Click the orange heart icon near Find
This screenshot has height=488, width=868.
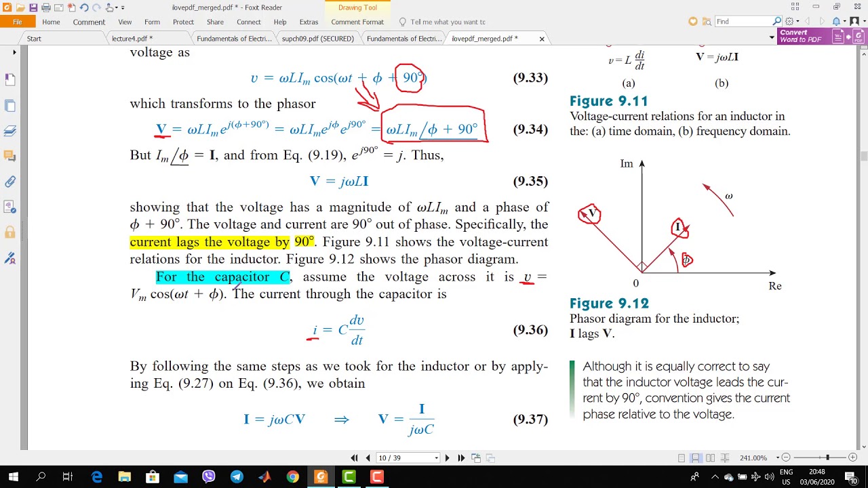(692, 22)
